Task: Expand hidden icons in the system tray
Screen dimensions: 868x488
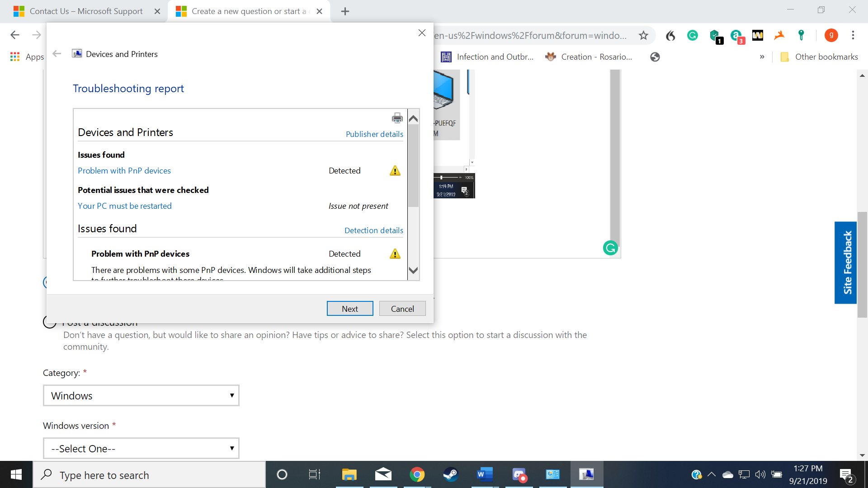Action: 712,474
